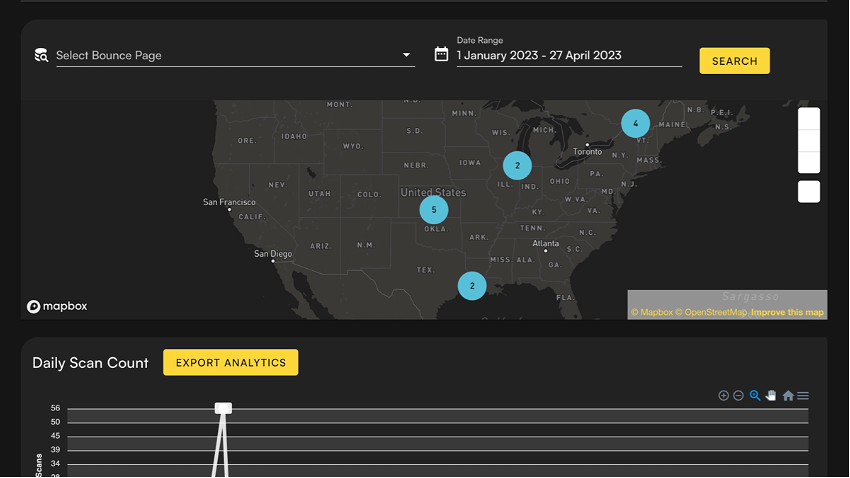The image size is (850, 478).
Task: Click the COLO. state label
Action: pos(369,195)
